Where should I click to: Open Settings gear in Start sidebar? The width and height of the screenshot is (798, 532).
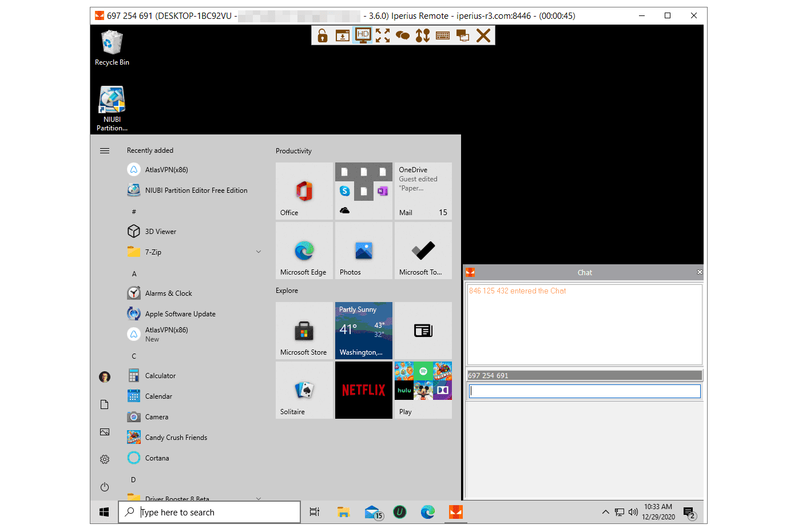[x=105, y=459]
